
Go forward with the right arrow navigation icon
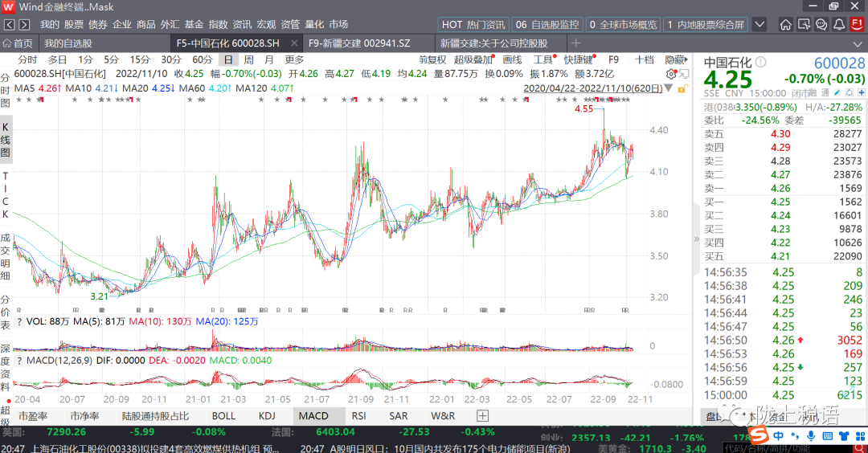[x=24, y=24]
